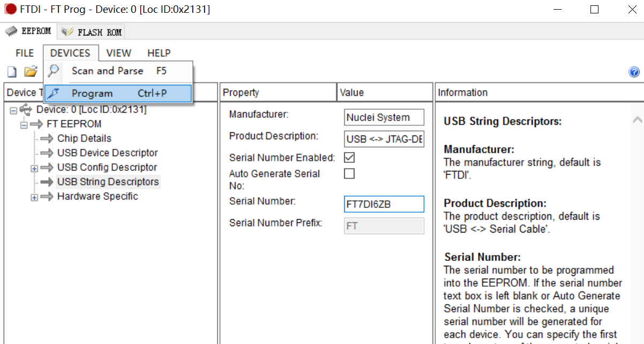
Task: Click the Serial Number Prefix field FT
Action: tap(384, 226)
